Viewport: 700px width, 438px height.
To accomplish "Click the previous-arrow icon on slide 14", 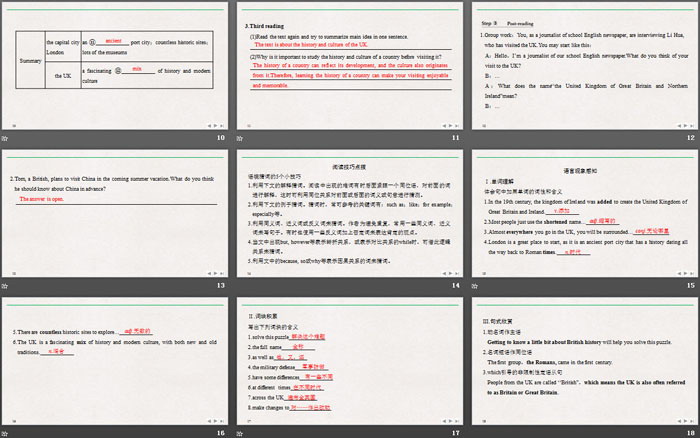I will 444,273.
